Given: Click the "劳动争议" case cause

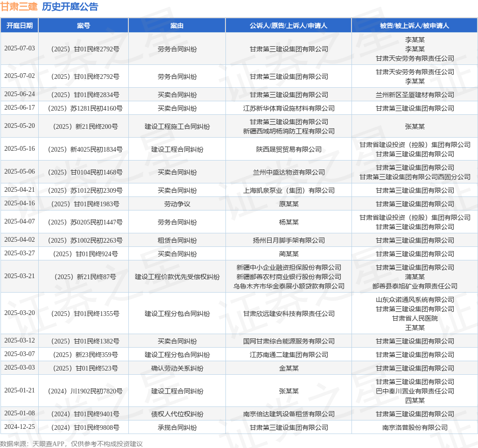Looking at the screenshot, I should pos(177,204).
